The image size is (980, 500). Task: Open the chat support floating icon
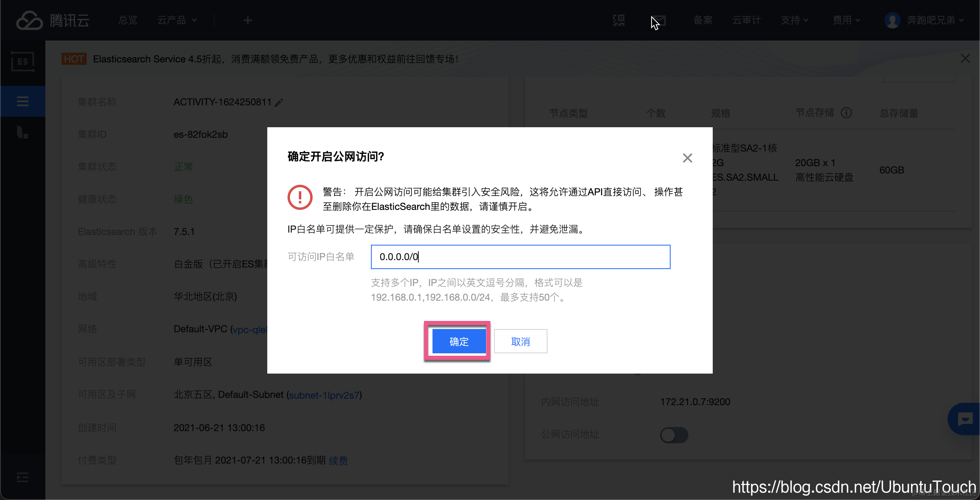(965, 419)
